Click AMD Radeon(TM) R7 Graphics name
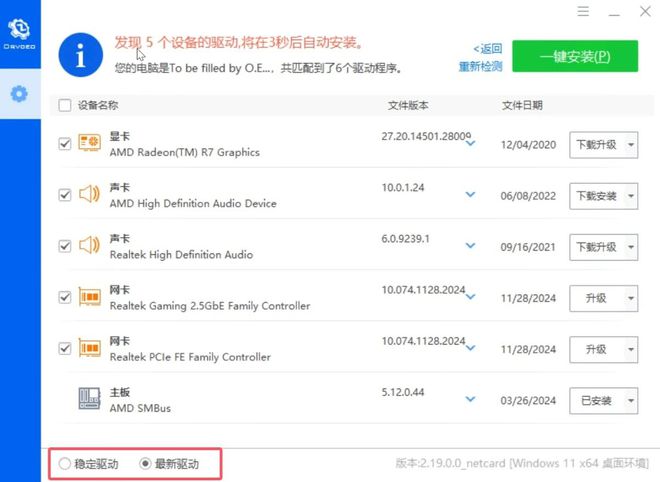Viewport: 660px width, 482px height. click(184, 152)
